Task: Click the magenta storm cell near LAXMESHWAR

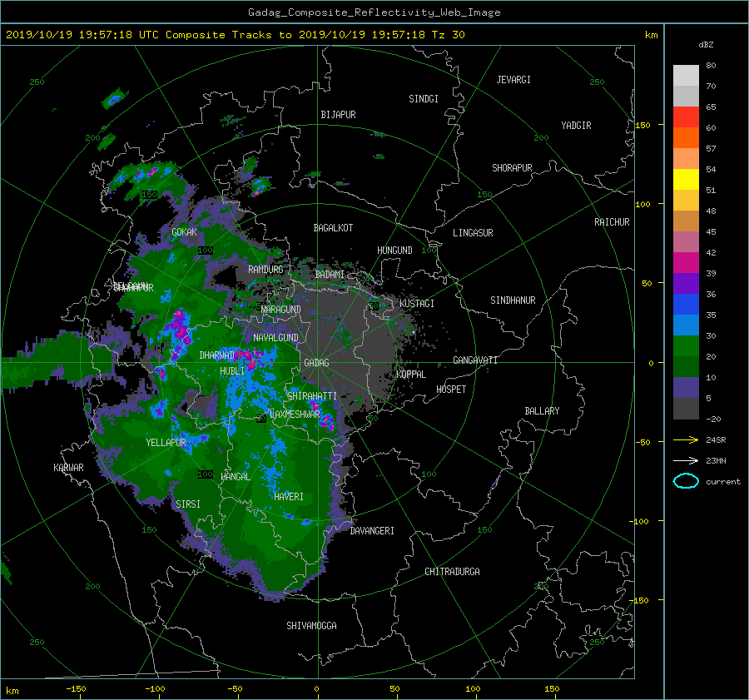Action: pos(327,421)
